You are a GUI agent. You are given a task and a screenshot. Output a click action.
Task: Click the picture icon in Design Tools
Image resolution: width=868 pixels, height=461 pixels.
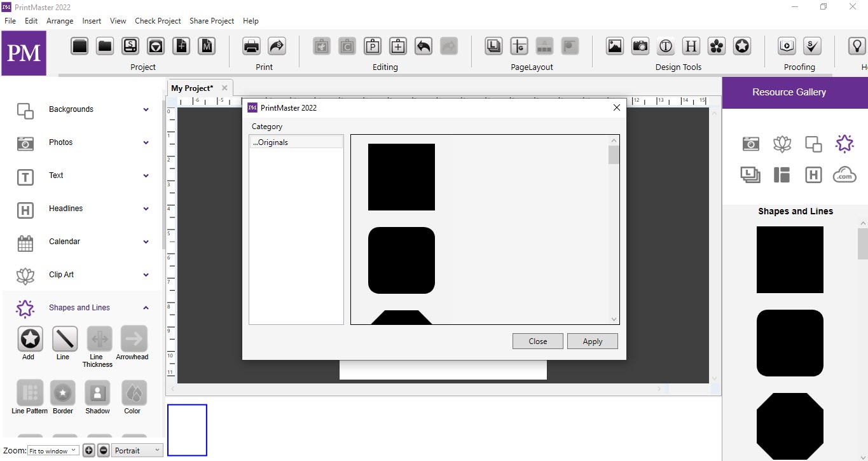coord(615,46)
